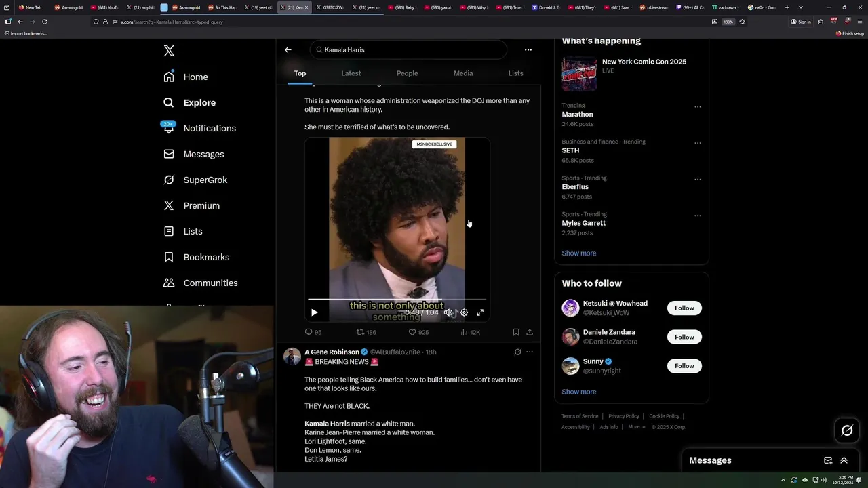The width and height of the screenshot is (868, 488).
Task: Switch to the Latest tab
Action: coord(351,73)
